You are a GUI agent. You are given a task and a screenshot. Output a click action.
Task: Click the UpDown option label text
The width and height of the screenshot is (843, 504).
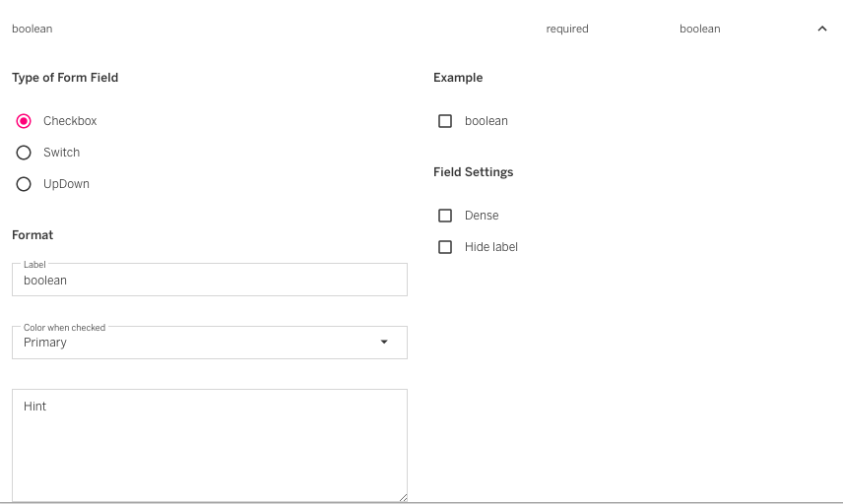pyautogui.click(x=66, y=184)
